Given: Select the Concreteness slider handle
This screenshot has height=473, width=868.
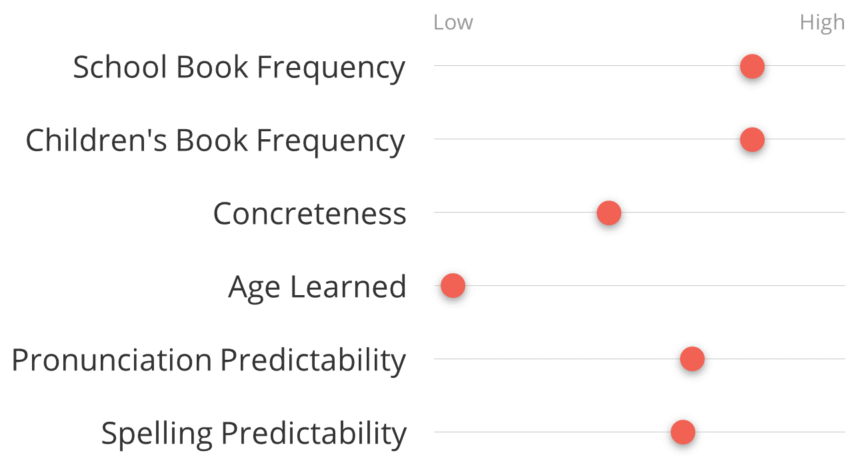Looking at the screenshot, I should click(x=609, y=213).
